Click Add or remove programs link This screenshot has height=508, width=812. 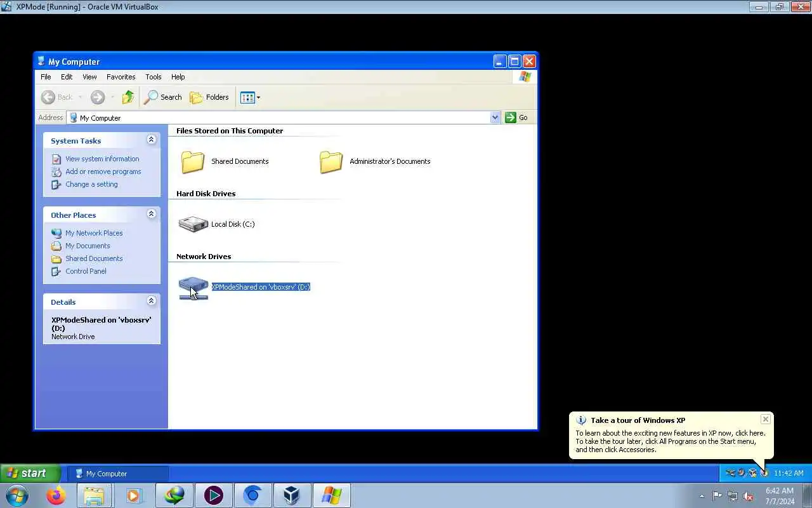pyautogui.click(x=103, y=171)
